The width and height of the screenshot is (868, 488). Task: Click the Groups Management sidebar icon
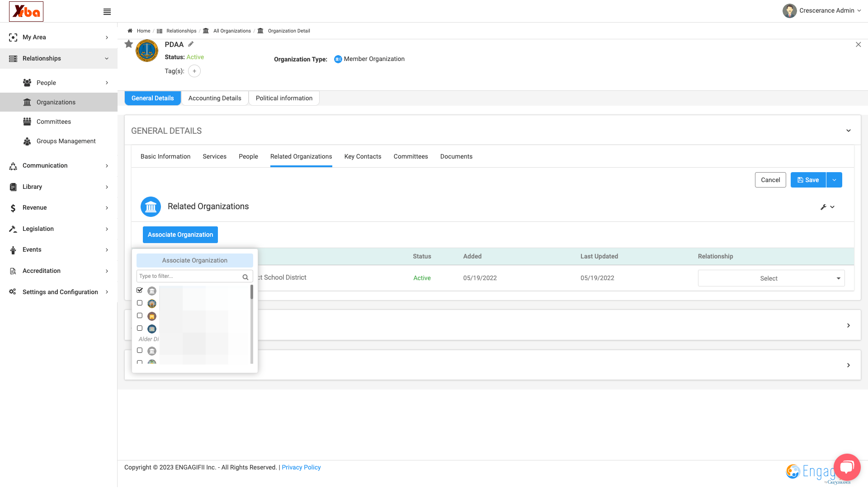(27, 141)
